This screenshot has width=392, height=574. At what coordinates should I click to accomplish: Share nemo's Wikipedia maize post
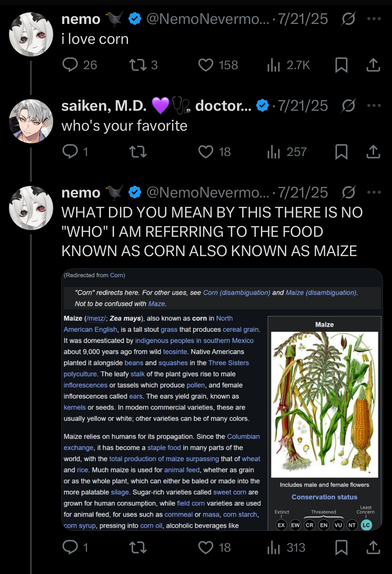pos(373,547)
